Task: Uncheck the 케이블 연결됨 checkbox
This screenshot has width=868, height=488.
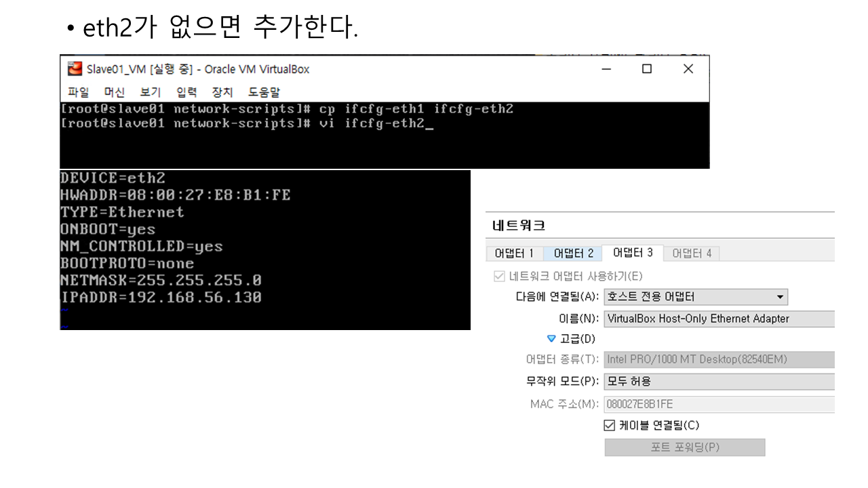Action: point(609,426)
